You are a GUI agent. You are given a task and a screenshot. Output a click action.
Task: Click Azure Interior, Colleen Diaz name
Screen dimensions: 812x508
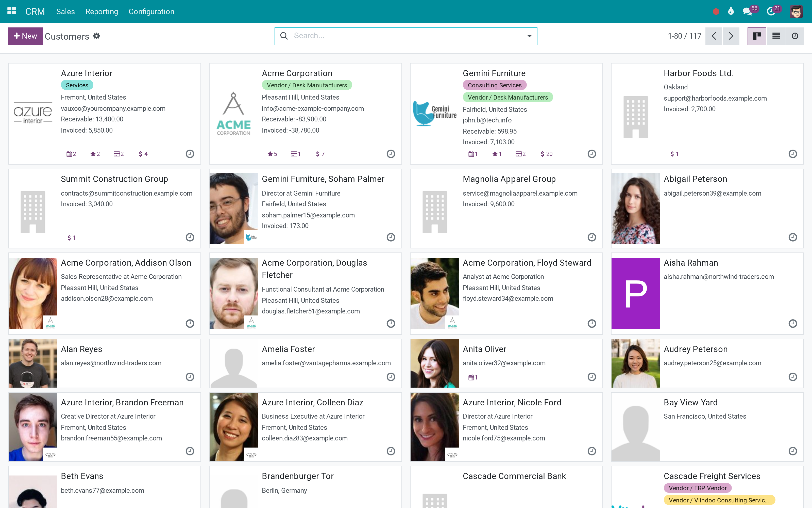[x=312, y=403]
